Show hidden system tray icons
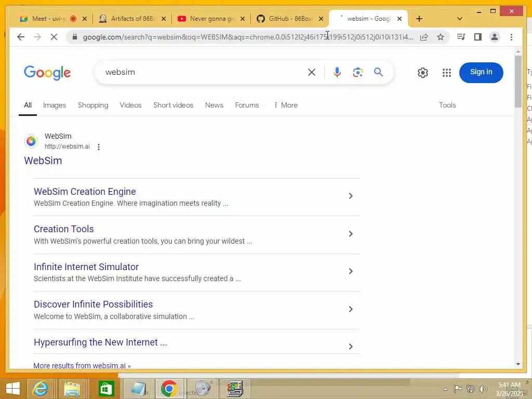The image size is (532, 399). pyautogui.click(x=445, y=389)
